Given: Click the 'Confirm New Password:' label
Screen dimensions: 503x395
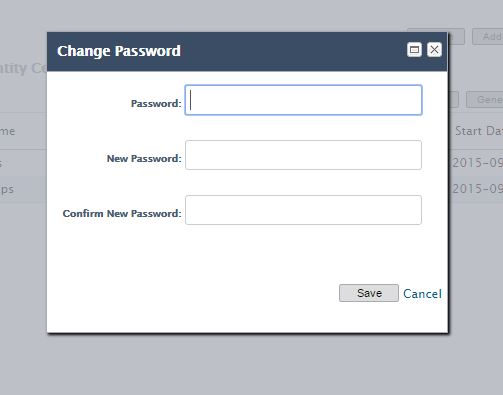Looking at the screenshot, I should [122, 213].
